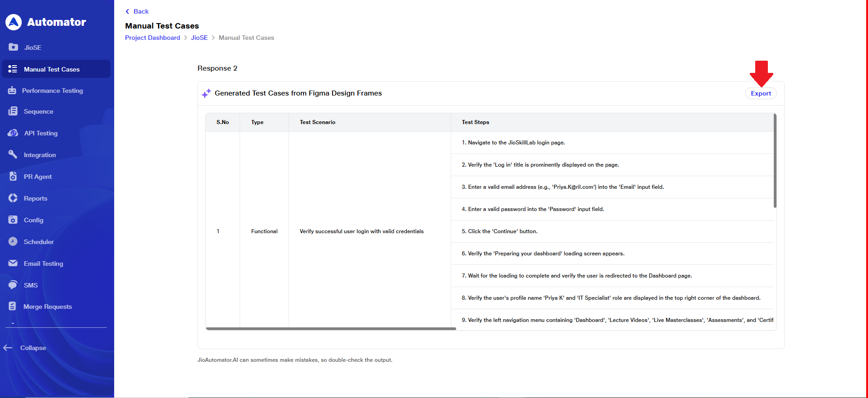Viewport: 868px width, 398px height.
Task: Click the Scheduler clock icon
Action: (x=13, y=242)
